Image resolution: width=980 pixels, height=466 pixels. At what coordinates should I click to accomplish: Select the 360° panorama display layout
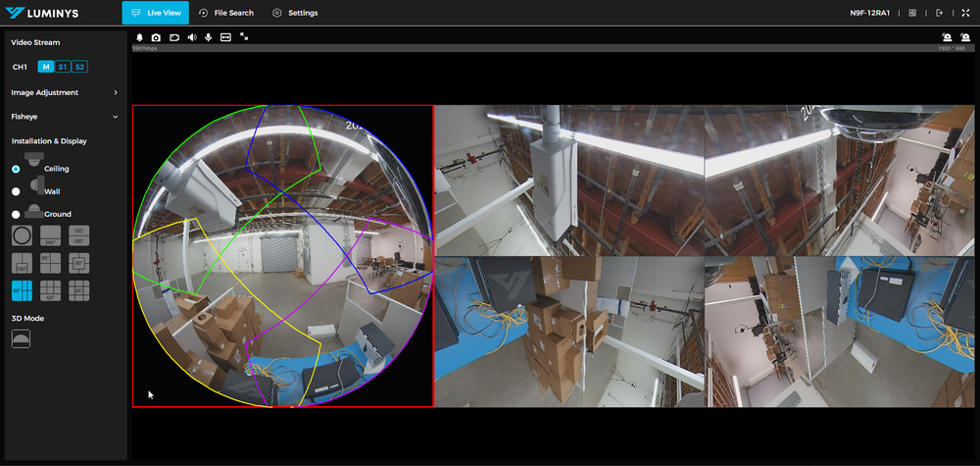(50, 235)
